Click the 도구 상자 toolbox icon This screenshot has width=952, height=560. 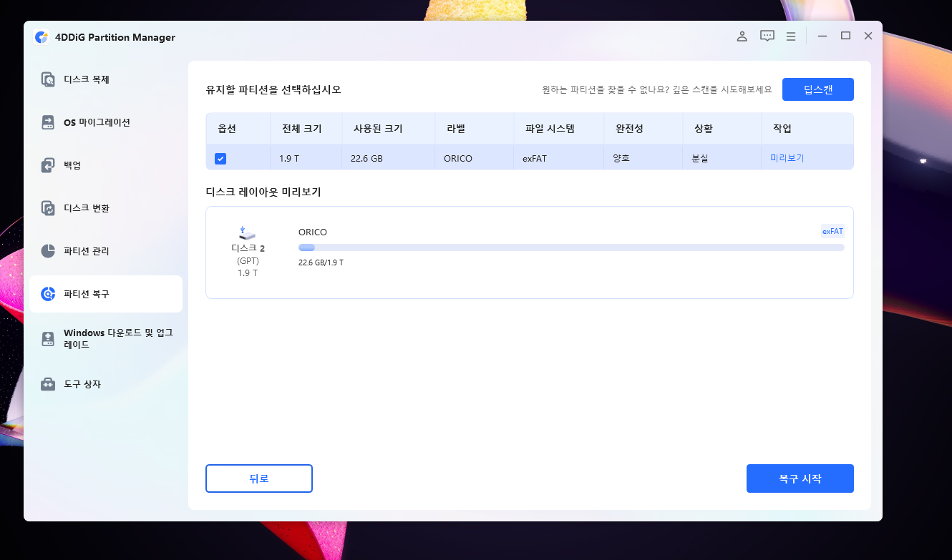[48, 384]
